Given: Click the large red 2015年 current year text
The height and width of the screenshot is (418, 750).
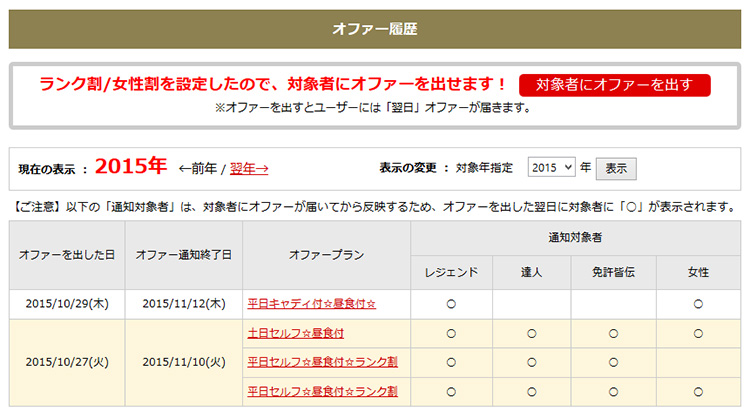Looking at the screenshot, I should (131, 166).
